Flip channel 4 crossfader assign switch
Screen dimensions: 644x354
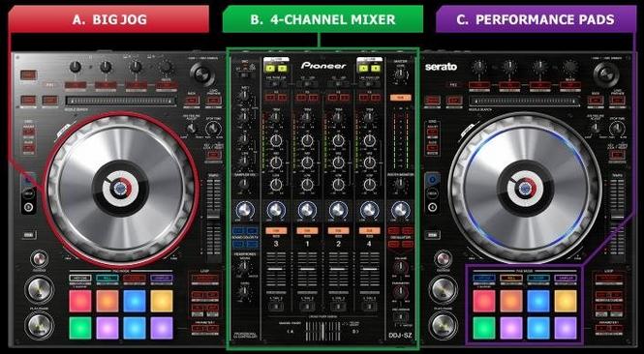(x=370, y=307)
